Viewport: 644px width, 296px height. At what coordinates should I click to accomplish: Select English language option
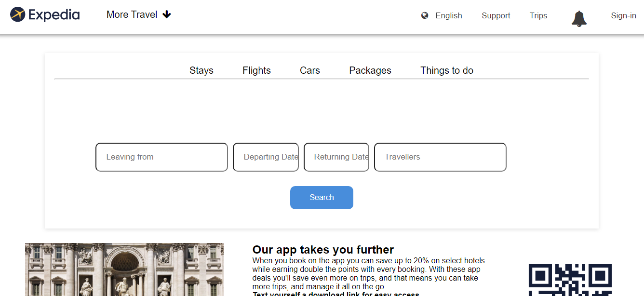click(x=448, y=15)
